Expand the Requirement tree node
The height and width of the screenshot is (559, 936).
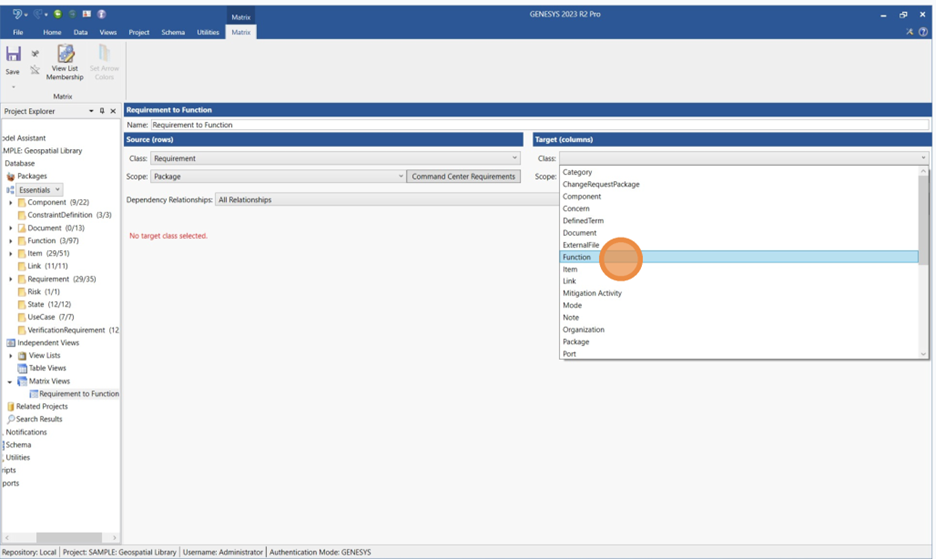coord(10,279)
